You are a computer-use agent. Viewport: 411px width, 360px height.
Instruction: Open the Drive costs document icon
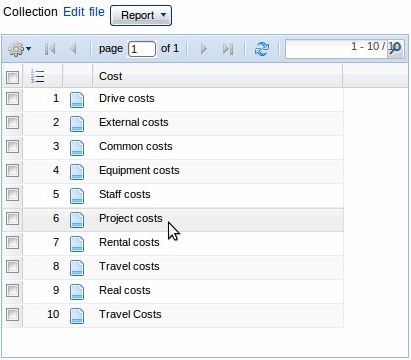click(x=77, y=100)
